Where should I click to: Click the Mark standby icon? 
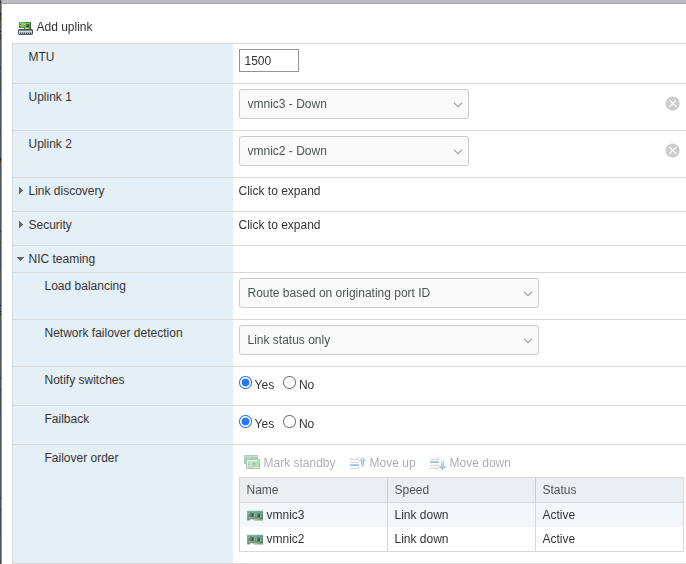(x=252, y=463)
